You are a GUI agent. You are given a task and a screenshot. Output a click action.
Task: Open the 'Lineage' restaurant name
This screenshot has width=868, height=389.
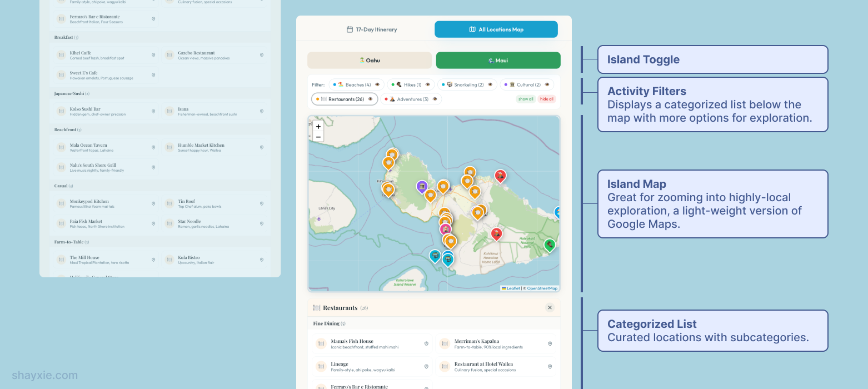pyautogui.click(x=340, y=364)
